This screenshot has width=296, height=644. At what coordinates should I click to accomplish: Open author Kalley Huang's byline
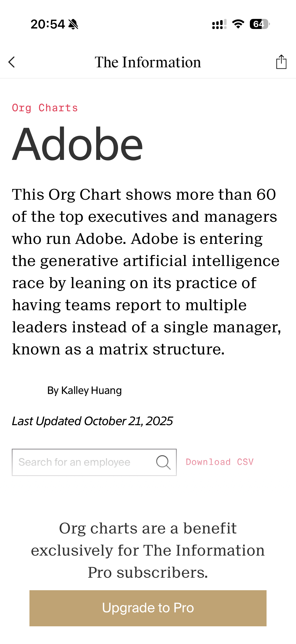click(x=84, y=391)
